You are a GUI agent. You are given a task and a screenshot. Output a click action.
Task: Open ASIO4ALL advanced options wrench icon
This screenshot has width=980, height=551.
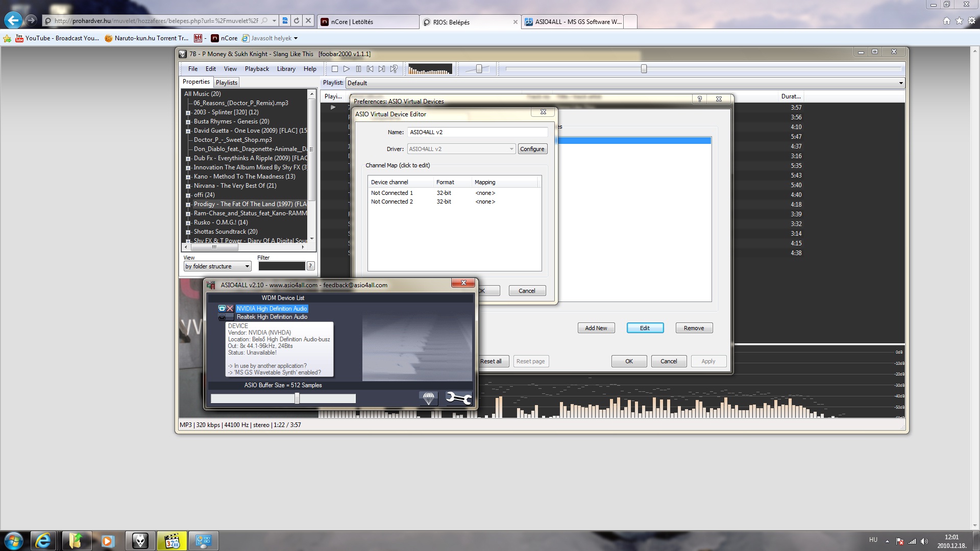point(458,398)
